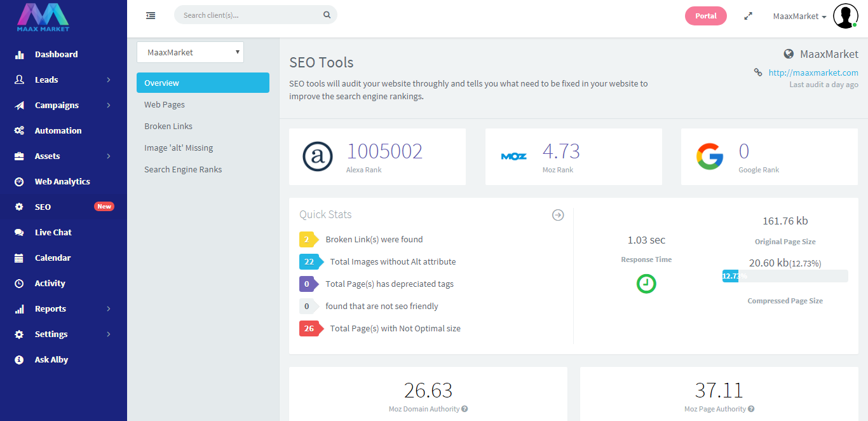Screen dimensions: 868x421
Task: Expand the Settings submenu chevron
Action: pyautogui.click(x=109, y=334)
